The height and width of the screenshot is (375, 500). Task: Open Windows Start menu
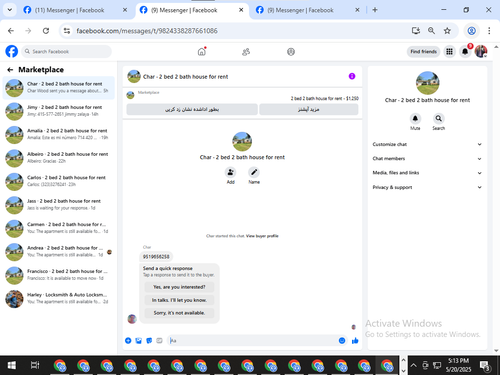12,365
